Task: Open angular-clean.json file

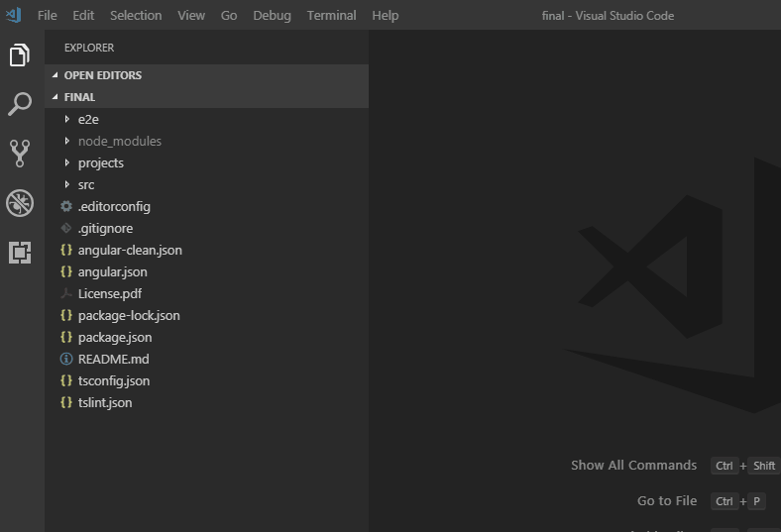Action: point(129,250)
